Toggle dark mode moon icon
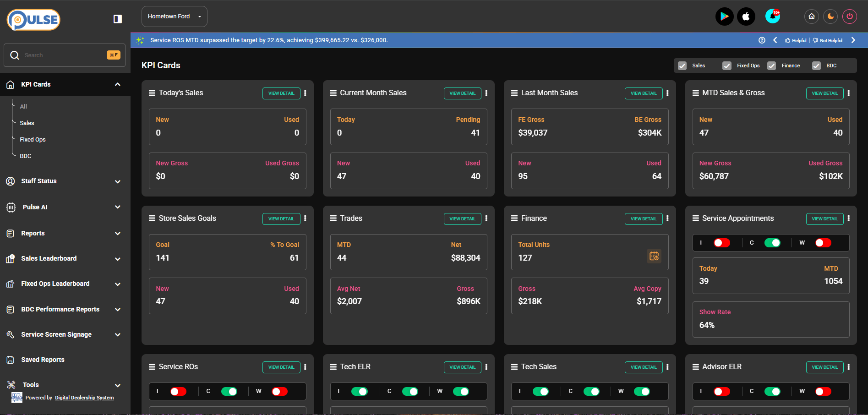This screenshot has height=415, width=868. coord(830,16)
